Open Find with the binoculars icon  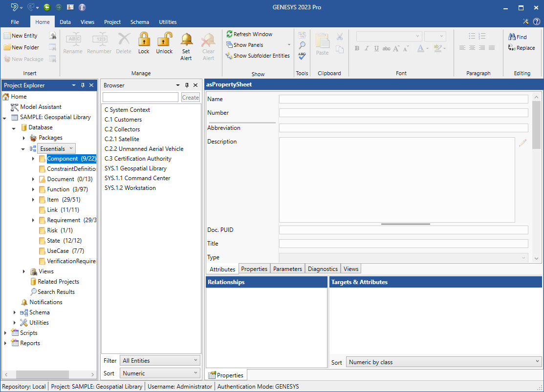[x=512, y=37]
